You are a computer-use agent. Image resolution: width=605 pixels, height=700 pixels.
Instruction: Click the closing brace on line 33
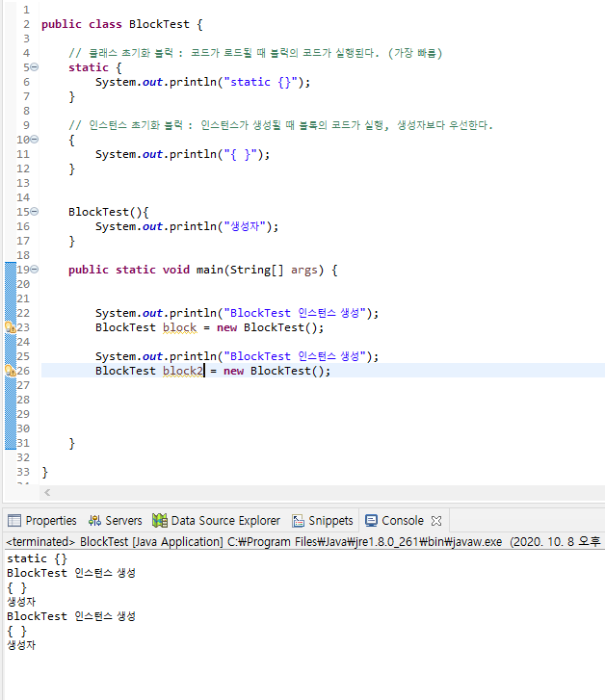tap(44, 473)
